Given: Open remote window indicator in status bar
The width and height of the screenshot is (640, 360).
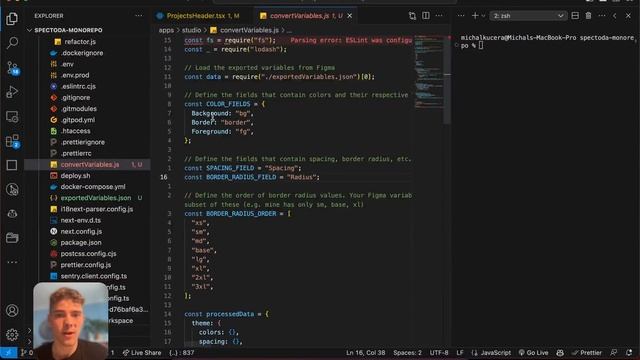Looking at the screenshot, I should (x=8, y=353).
